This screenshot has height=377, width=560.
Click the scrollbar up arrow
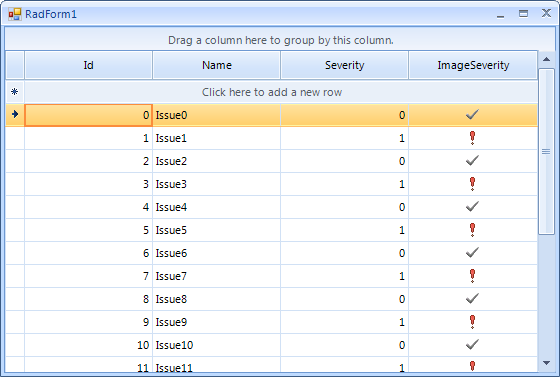click(x=546, y=59)
